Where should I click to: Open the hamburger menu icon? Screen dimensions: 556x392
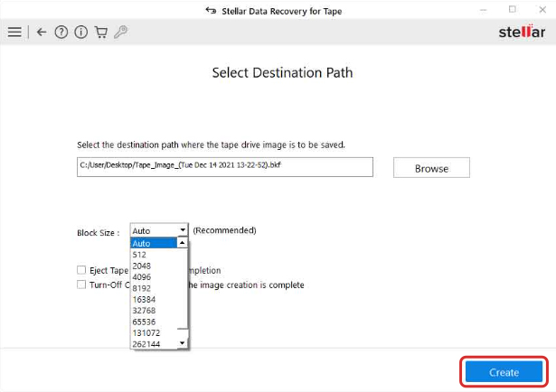click(x=14, y=32)
